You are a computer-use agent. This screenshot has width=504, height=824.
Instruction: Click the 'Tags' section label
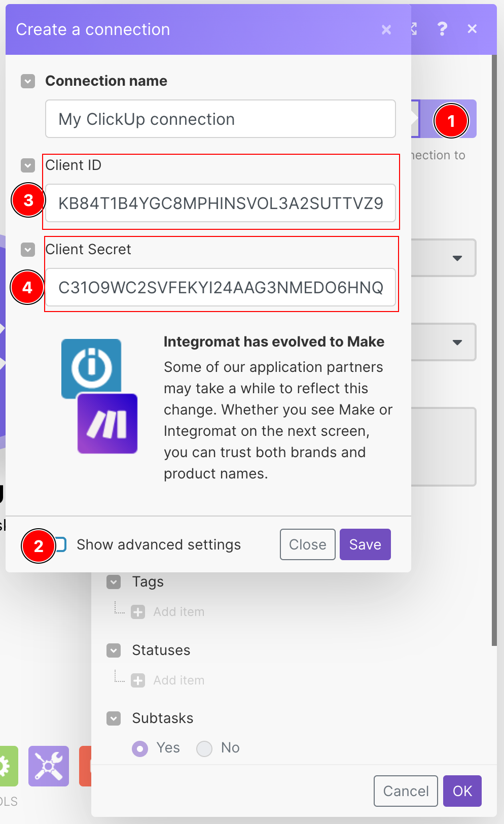[148, 582]
